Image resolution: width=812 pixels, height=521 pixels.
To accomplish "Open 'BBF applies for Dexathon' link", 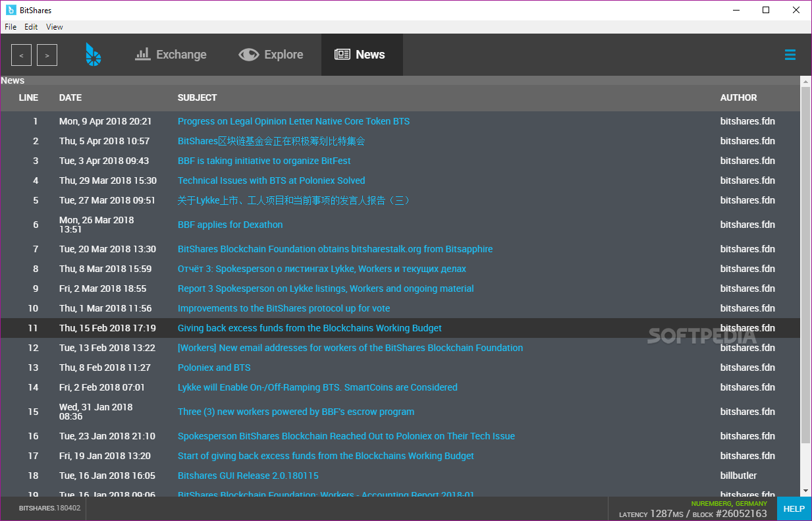I will pos(230,225).
